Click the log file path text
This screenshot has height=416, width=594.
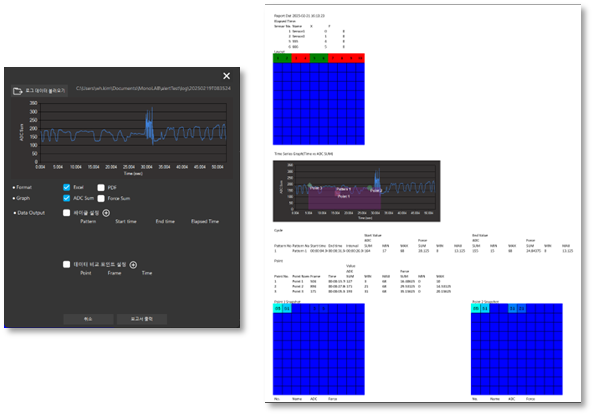coord(153,88)
